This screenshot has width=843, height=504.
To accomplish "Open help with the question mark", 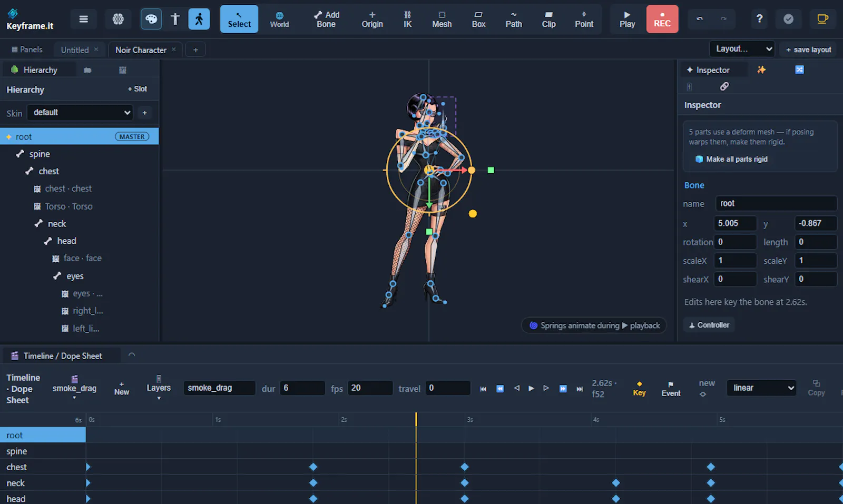I will [759, 19].
